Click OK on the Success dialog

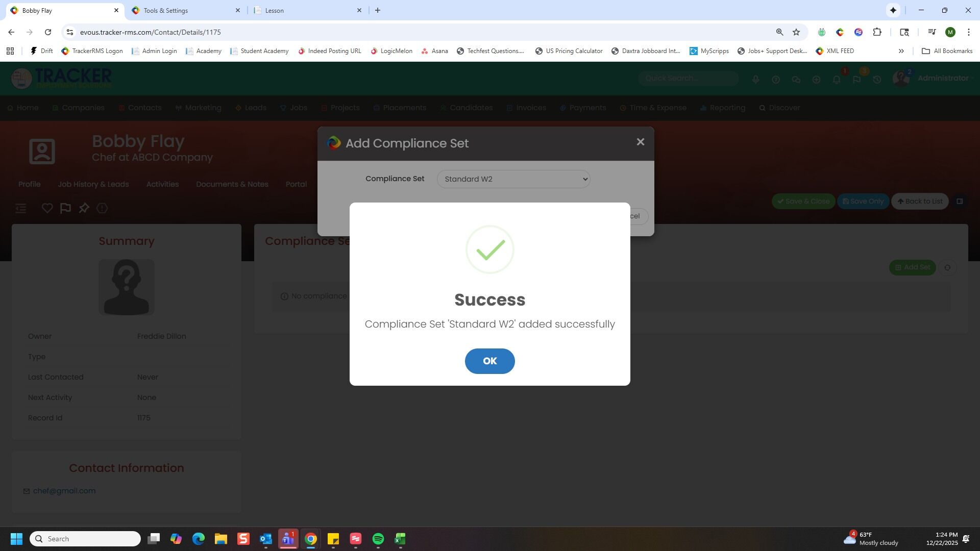[x=489, y=361]
